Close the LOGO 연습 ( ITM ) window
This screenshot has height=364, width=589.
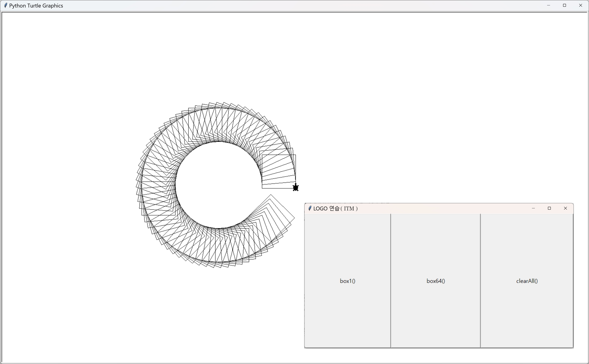[565, 208]
